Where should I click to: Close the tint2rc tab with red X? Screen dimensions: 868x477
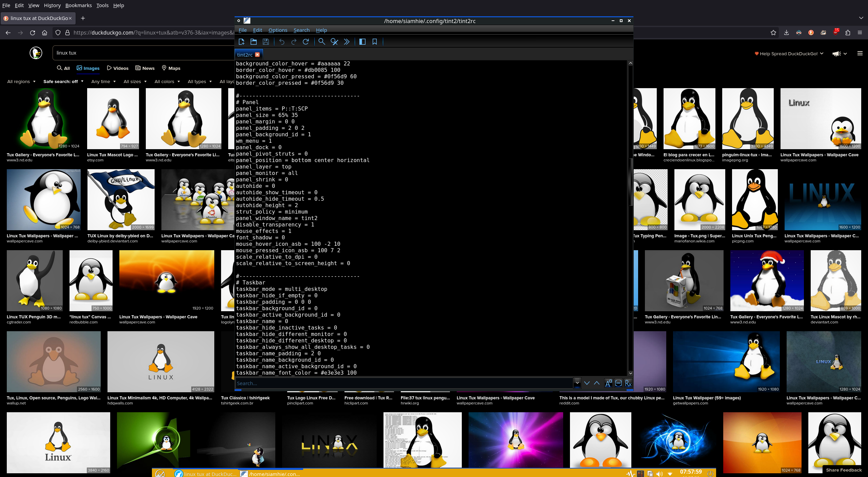pos(257,55)
